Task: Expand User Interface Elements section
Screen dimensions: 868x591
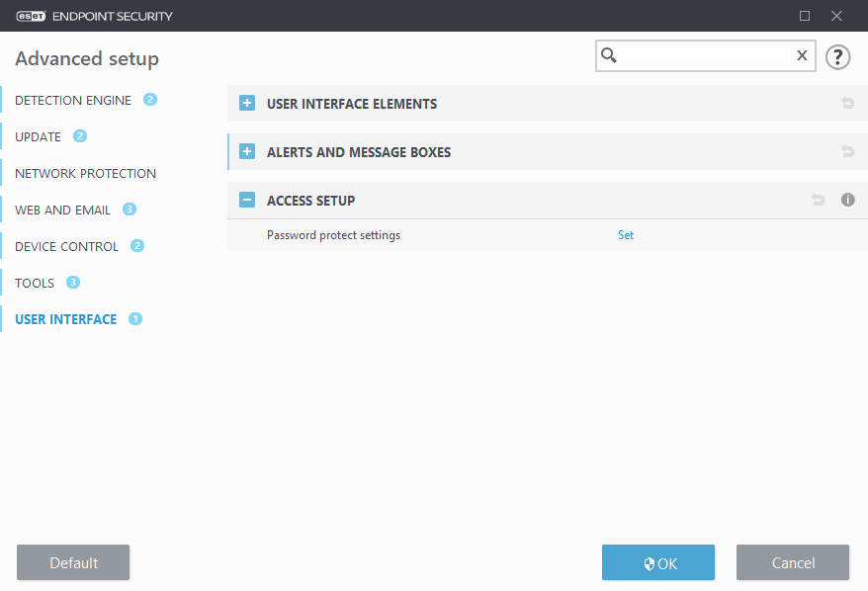Action: pos(247,103)
